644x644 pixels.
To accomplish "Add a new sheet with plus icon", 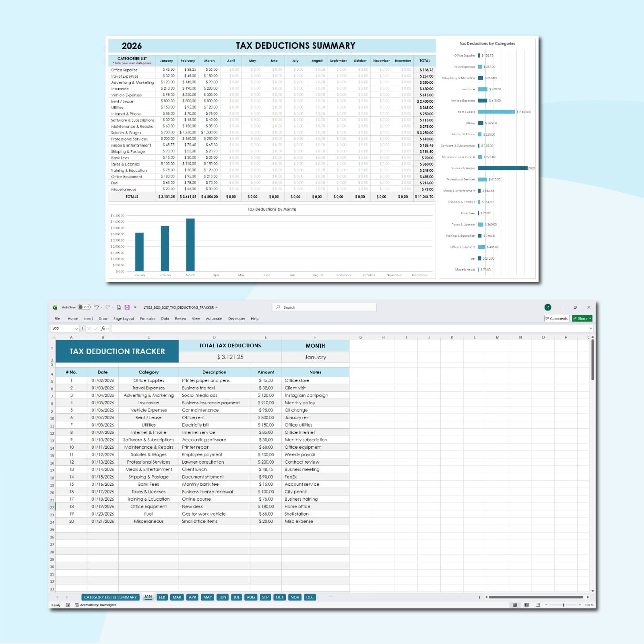I will pyautogui.click(x=331, y=597).
